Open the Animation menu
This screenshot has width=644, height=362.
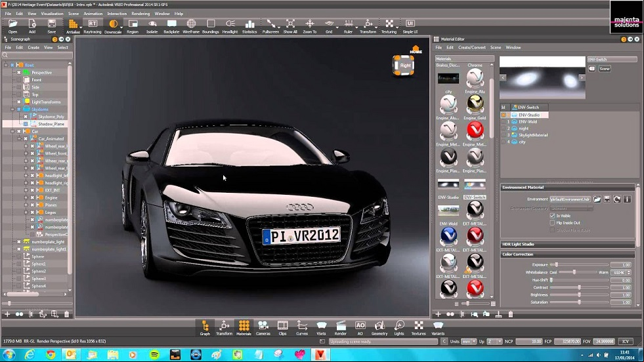point(93,14)
